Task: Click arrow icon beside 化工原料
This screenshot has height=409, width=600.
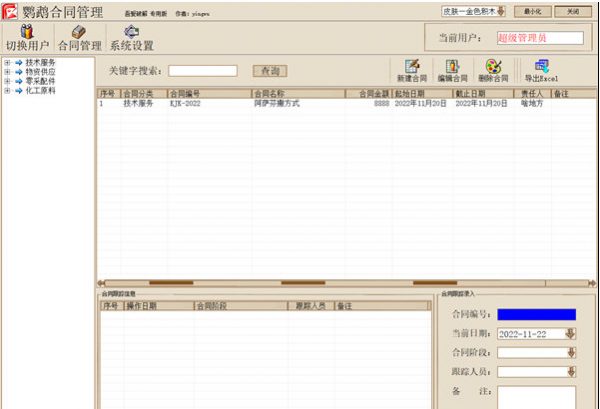Action: [x=19, y=91]
